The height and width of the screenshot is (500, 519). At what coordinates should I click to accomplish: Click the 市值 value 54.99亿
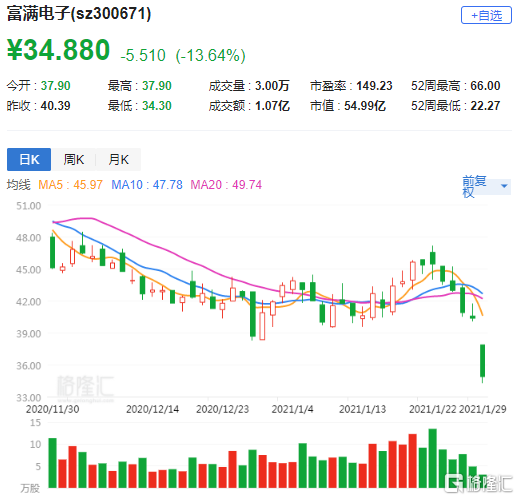coord(365,106)
